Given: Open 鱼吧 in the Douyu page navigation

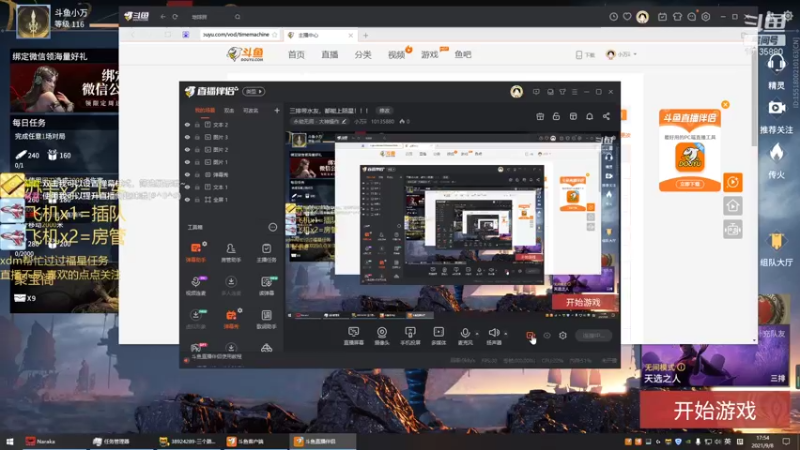Looking at the screenshot, I should click(463, 55).
